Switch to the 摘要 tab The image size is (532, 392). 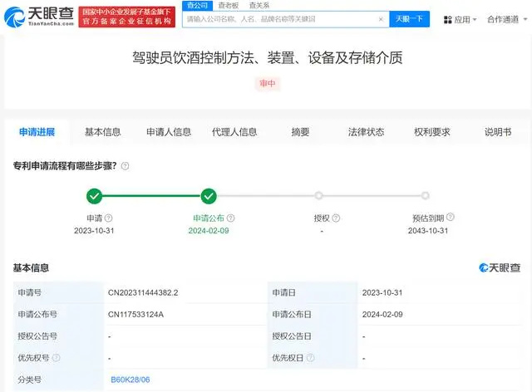(300, 132)
